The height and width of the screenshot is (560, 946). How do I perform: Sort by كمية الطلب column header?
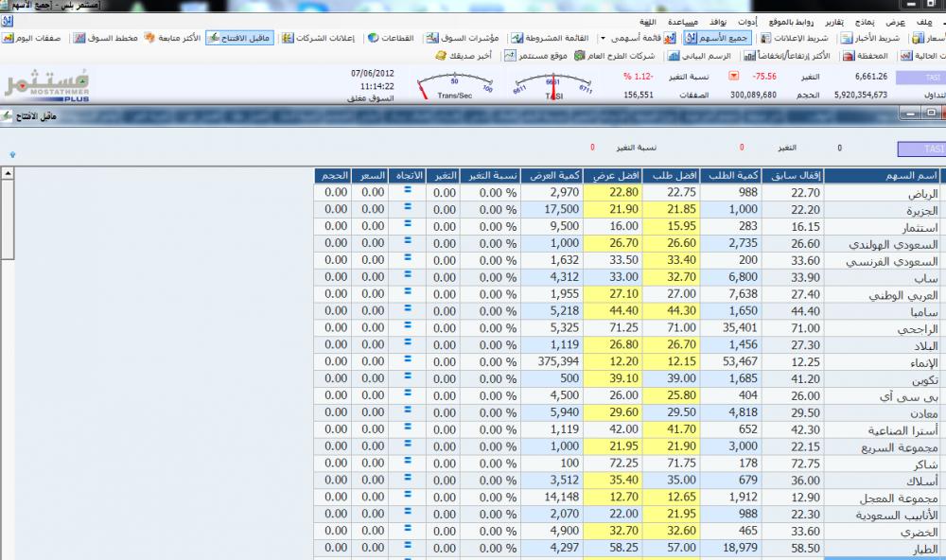(732, 176)
